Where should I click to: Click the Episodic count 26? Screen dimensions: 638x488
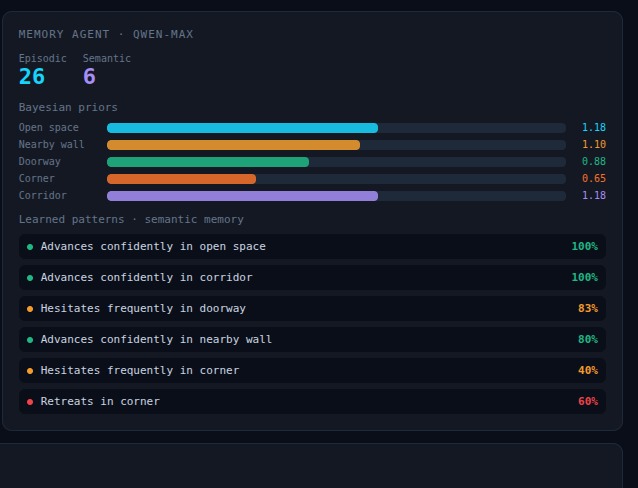tap(32, 77)
